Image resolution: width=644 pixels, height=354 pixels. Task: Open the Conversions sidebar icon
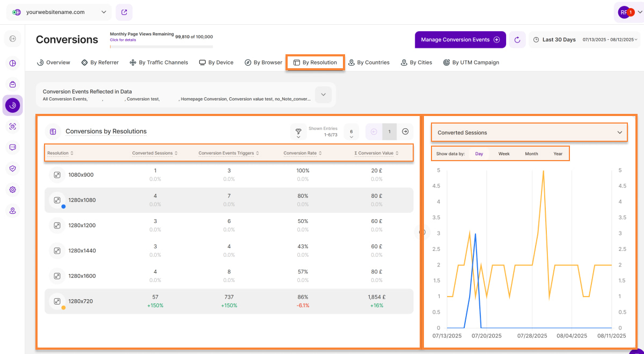13,105
